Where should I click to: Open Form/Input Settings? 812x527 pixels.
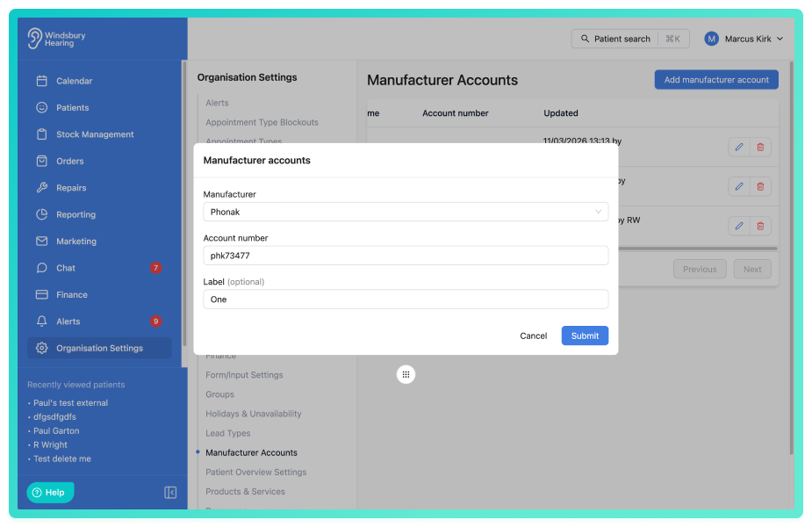pyautogui.click(x=244, y=375)
